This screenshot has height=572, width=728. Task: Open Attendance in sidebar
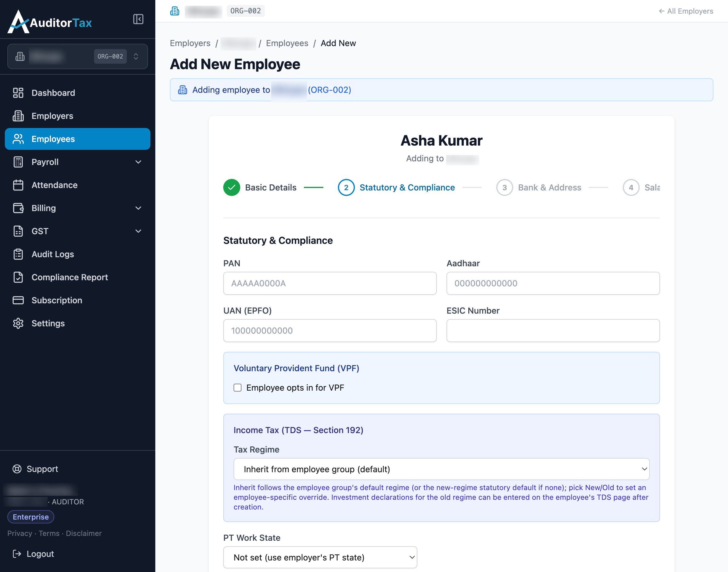click(x=77, y=185)
